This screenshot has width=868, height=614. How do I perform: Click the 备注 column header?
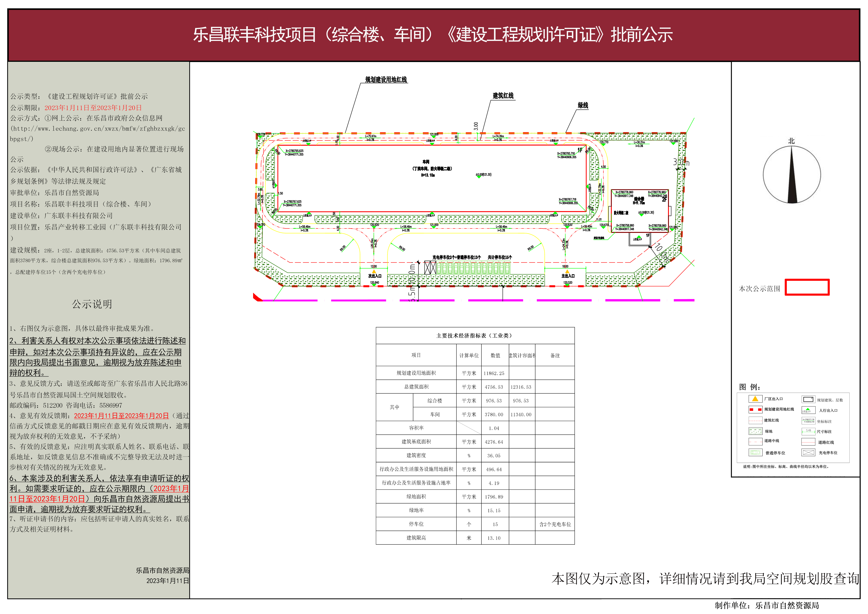555,355
